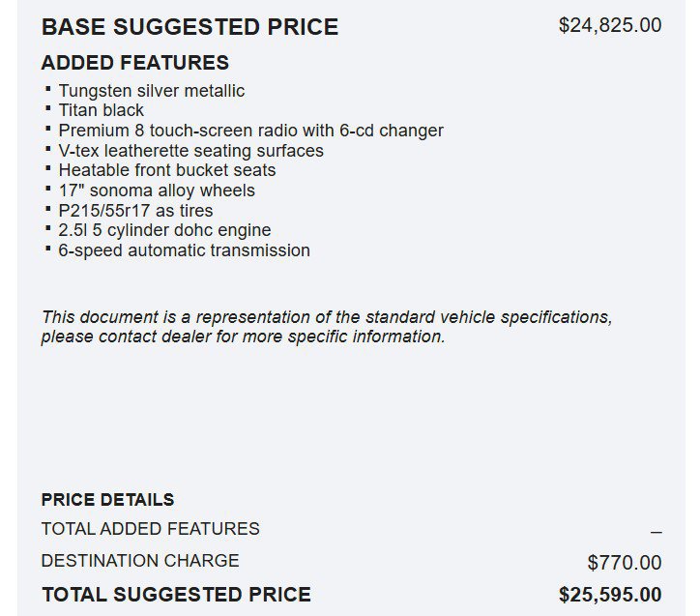The height and width of the screenshot is (616, 700).
Task: Select the Tungsten silver metallic feature
Action: (x=152, y=91)
